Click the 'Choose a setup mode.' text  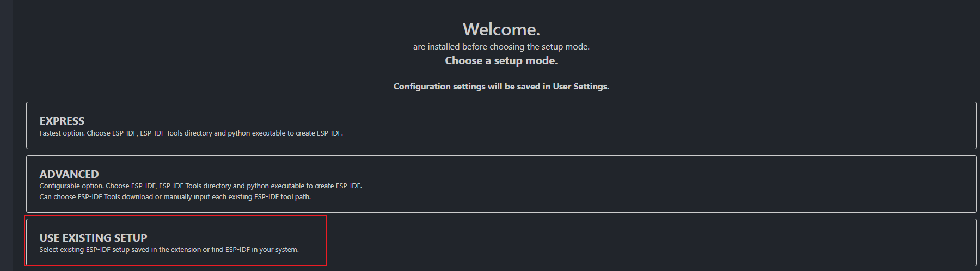[501, 60]
